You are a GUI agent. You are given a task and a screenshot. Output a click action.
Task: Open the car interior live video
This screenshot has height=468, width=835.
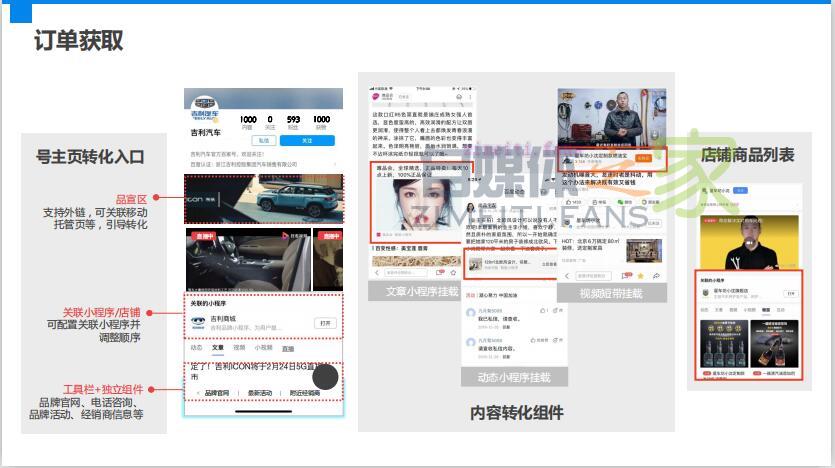[248, 260]
